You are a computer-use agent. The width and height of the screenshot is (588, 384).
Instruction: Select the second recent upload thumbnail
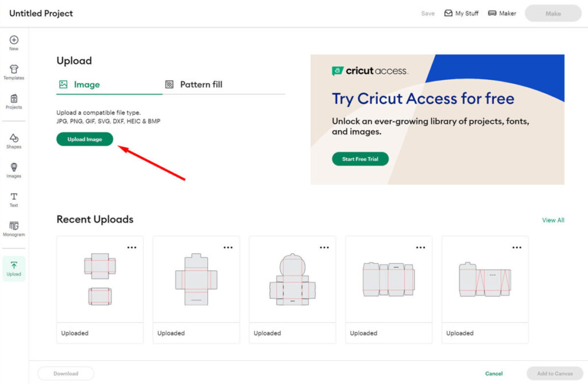pos(196,279)
